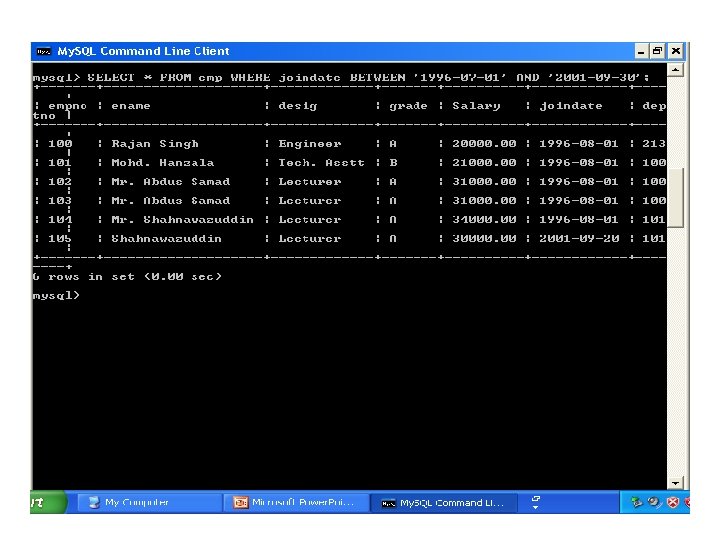Click the MySQL Command Line taskbar button
This screenshot has height=540, width=720.
click(444, 503)
